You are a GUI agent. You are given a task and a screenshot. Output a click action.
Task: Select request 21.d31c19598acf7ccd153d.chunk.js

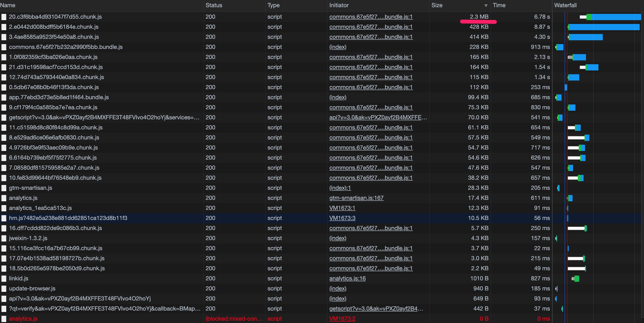(x=56, y=67)
